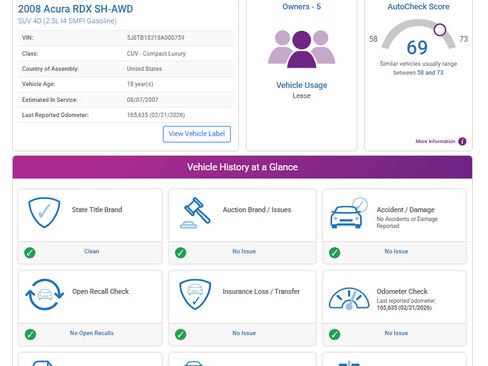The width and height of the screenshot is (488, 366).
Task: Click the Accident / Damage label
Action: click(x=406, y=210)
